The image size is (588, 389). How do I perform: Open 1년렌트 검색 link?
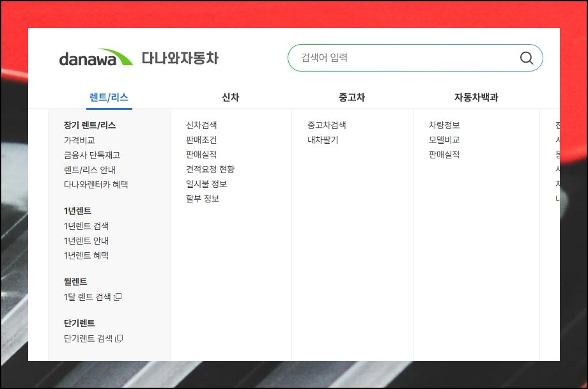86,226
